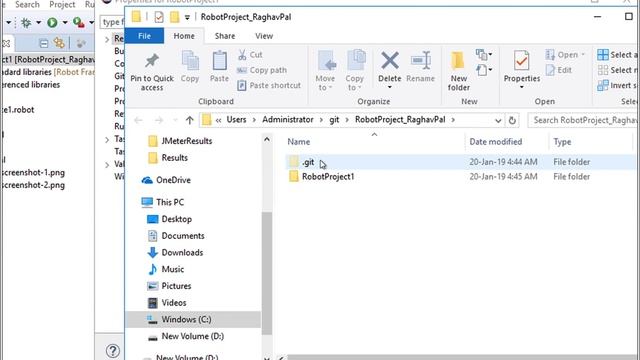640x360 pixels.
Task: Click the Select all icon
Action: [602, 55]
